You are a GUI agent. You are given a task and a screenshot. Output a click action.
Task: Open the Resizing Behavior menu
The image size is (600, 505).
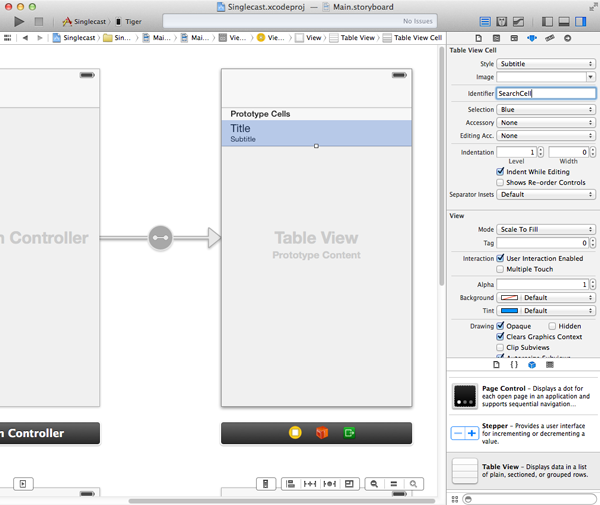pos(349,484)
